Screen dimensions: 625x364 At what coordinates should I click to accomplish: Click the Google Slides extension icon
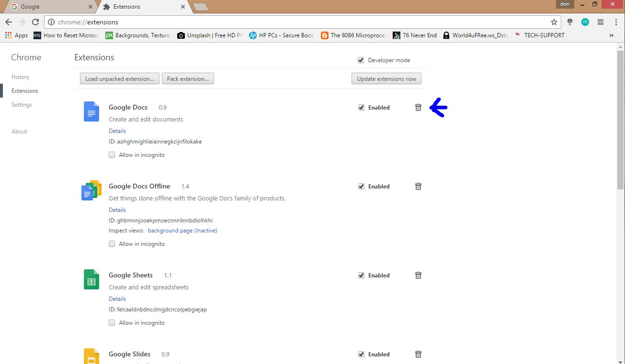91,356
